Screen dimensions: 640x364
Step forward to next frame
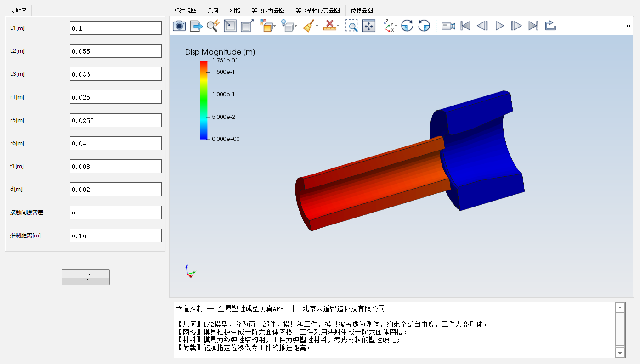pos(516,26)
